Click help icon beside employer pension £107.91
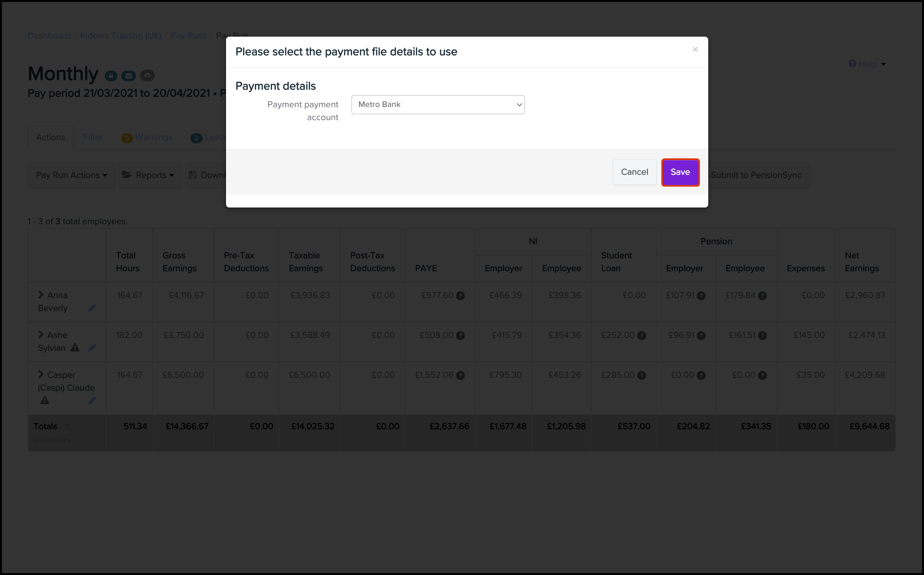This screenshot has width=924, height=575. [701, 296]
